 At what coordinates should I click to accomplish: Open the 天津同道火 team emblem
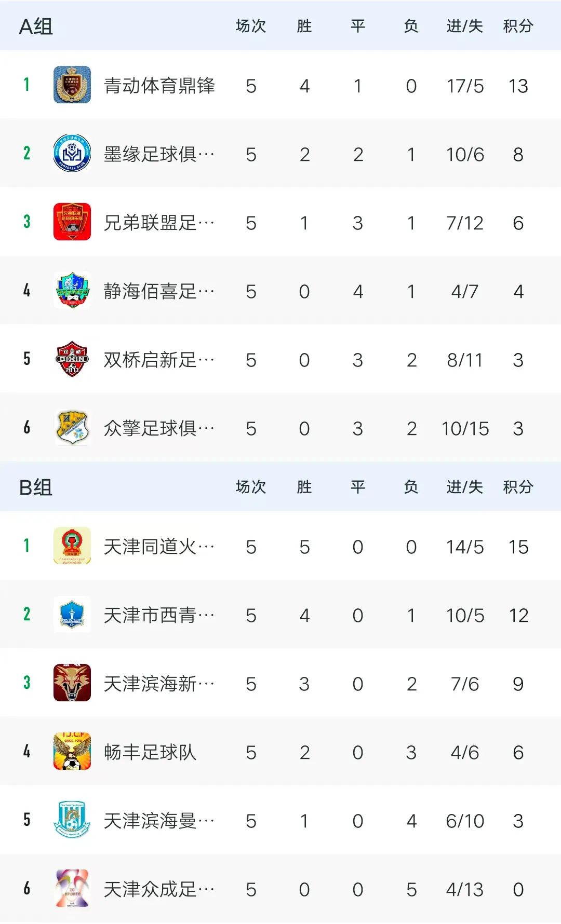[72, 546]
